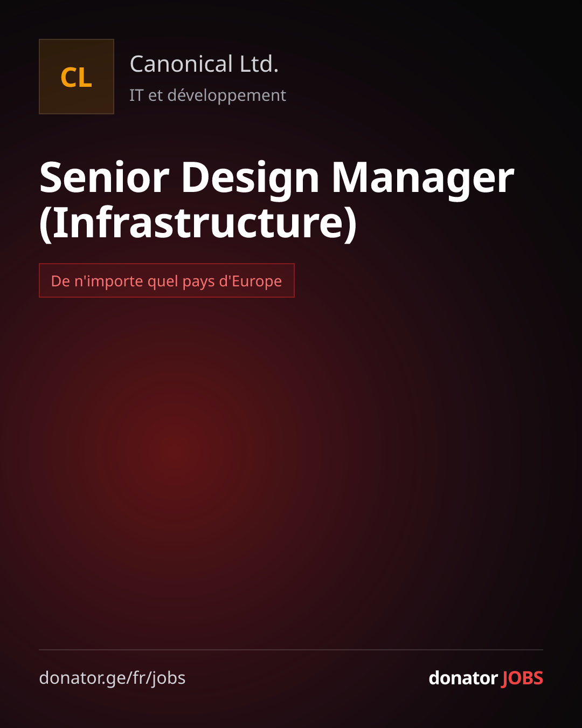Open the donator.ge/fr/jobs URL
582x728 pixels.
pyautogui.click(x=112, y=678)
